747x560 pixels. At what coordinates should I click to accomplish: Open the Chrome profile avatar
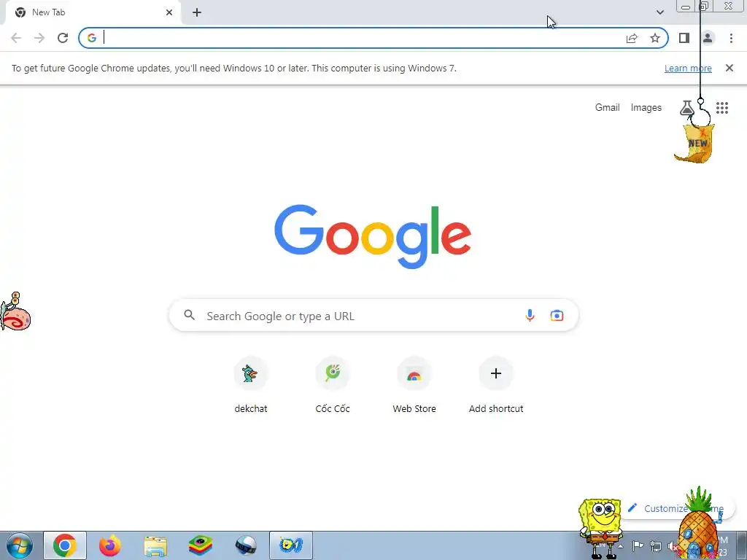tap(708, 38)
